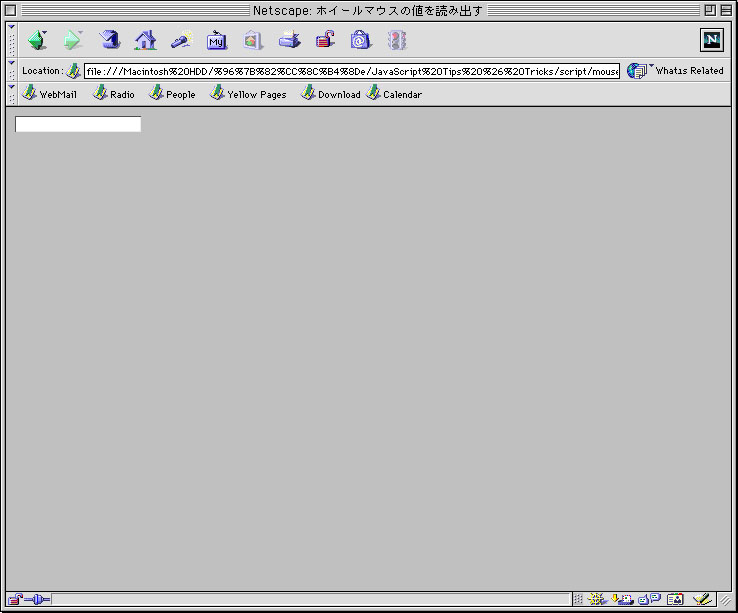Open the Radio bookmark
The width and height of the screenshot is (738, 613).
click(113, 93)
